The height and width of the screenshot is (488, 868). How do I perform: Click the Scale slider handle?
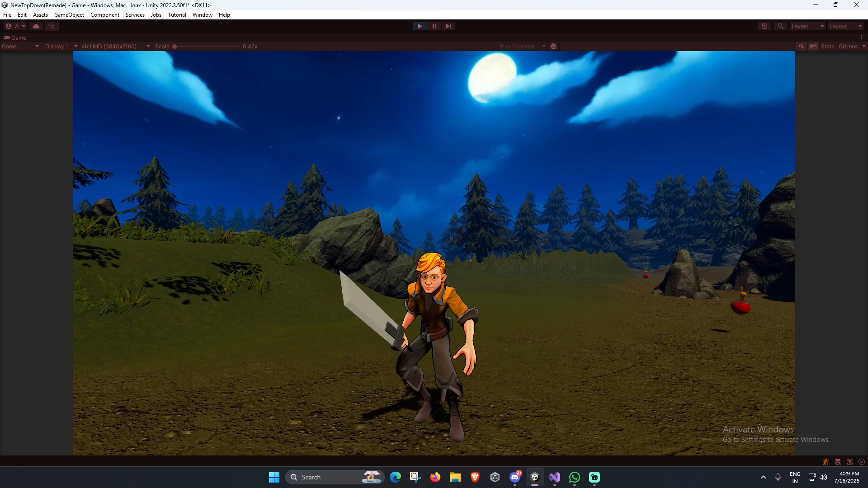[x=175, y=47]
